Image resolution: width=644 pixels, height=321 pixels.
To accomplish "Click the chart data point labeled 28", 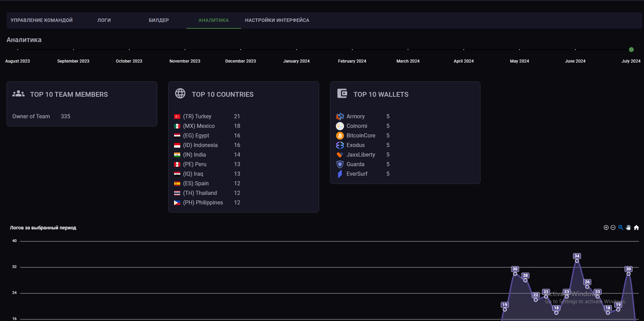I will point(525,280).
